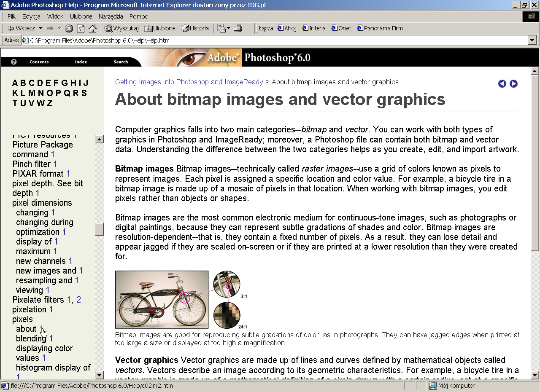Click the help question mark icon
This screenshot has height=392, width=540.
click(x=13, y=62)
